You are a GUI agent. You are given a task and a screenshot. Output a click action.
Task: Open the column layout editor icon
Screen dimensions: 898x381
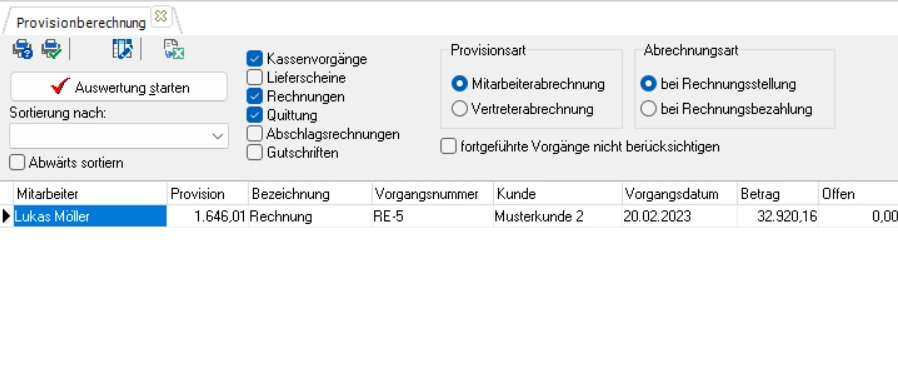click(122, 49)
